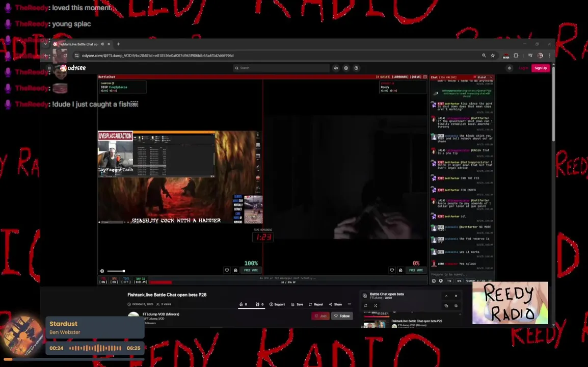Click the emoji icon under chat input
Screen dimensions: 588x367
[x=434, y=281]
